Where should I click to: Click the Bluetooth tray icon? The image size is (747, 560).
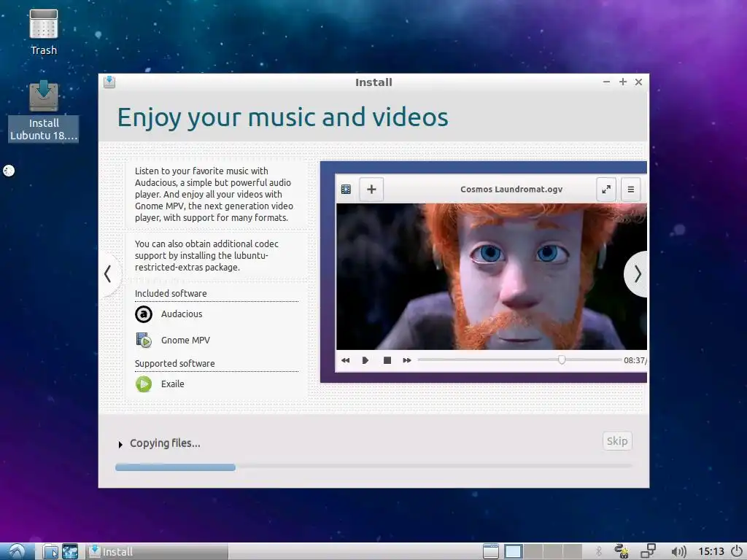tap(599, 551)
